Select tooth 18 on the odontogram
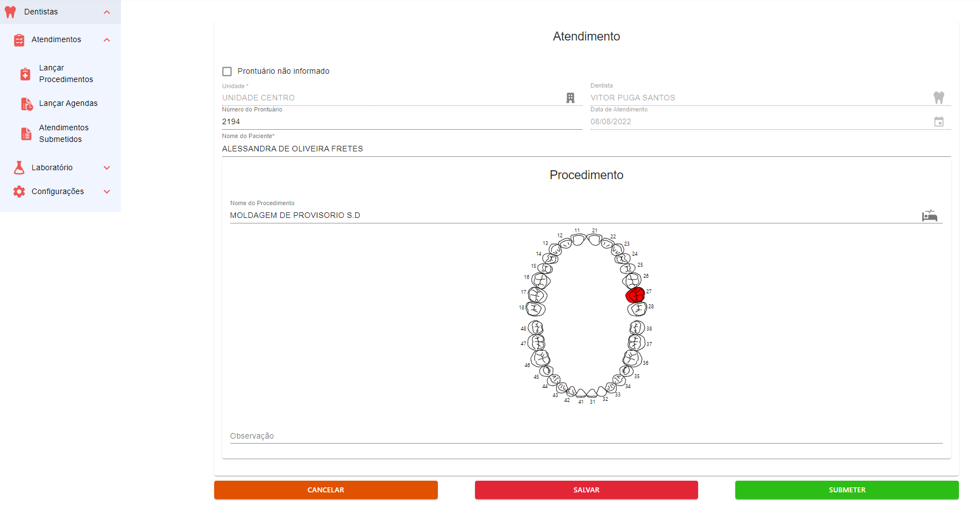Image resolution: width=980 pixels, height=509 pixels. point(536,309)
